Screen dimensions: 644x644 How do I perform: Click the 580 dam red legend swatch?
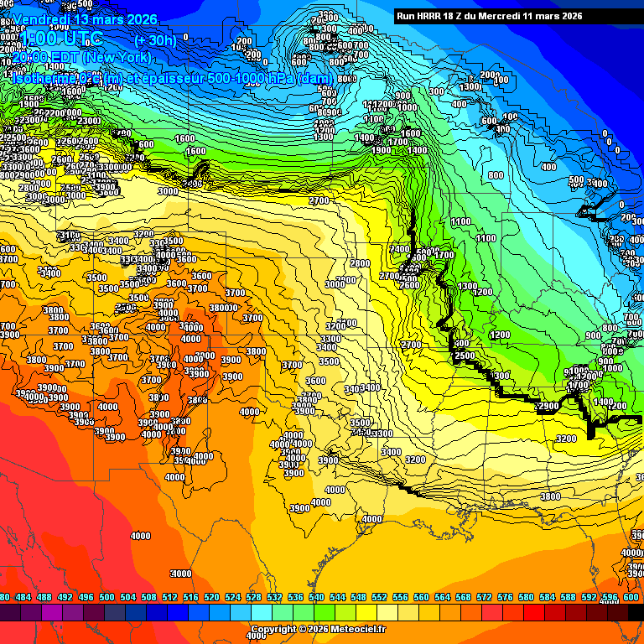click(527, 613)
